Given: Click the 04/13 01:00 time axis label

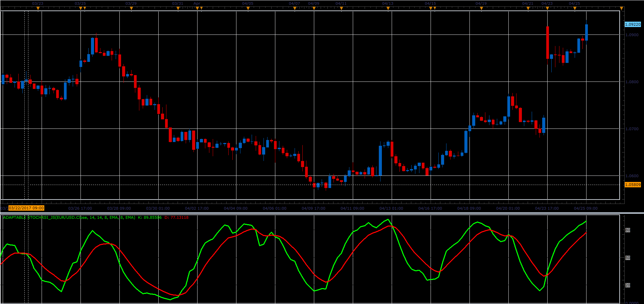Looking at the screenshot, I should (x=391, y=208).
